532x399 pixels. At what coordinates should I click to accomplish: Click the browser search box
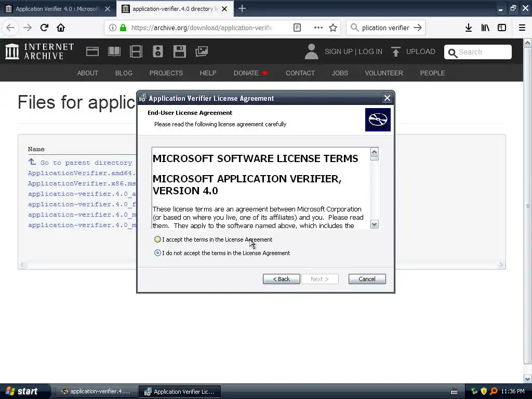[x=385, y=28]
